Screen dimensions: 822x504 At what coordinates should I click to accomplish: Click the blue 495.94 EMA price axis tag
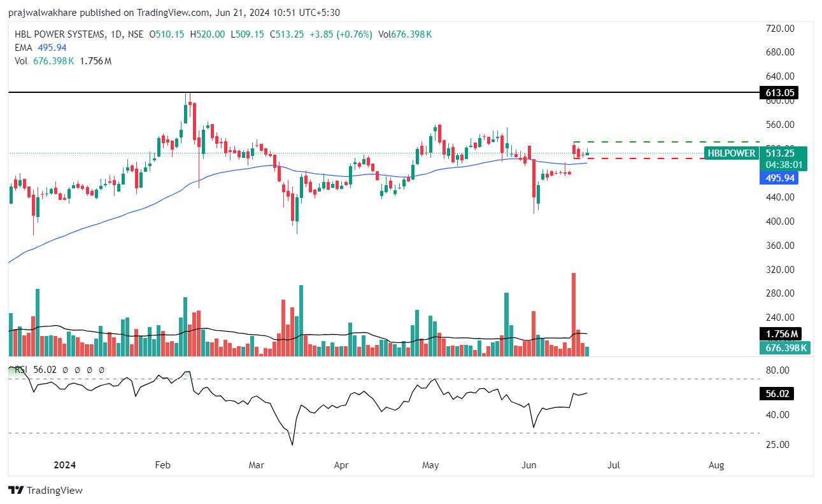779,178
